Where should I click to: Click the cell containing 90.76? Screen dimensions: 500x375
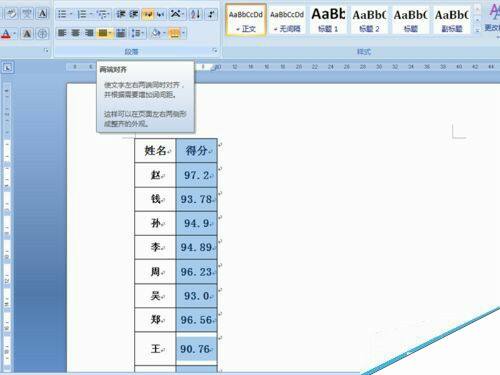coord(197,349)
